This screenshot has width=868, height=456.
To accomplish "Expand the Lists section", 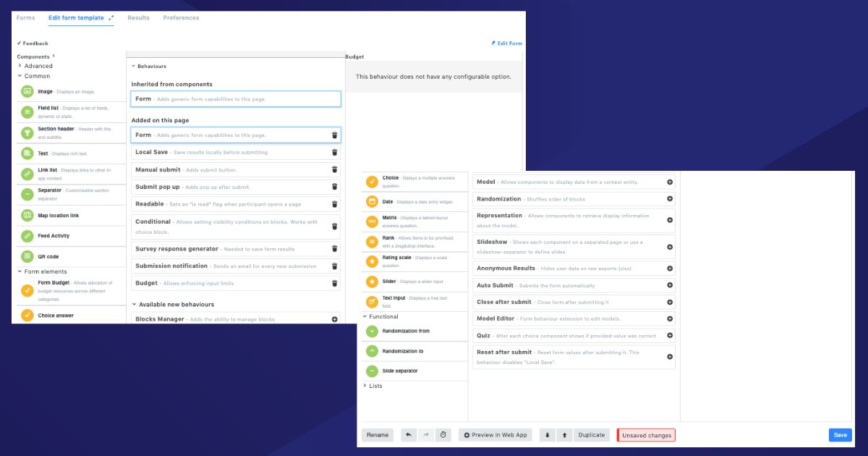I will [x=365, y=386].
